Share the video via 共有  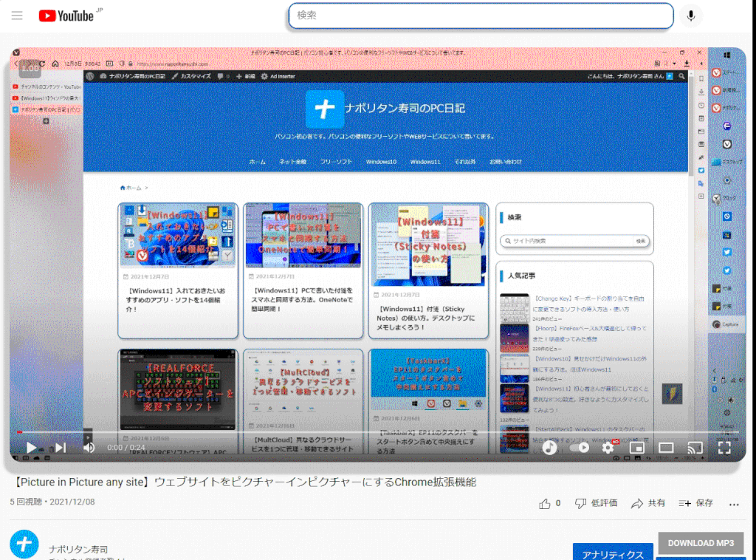pyautogui.click(x=648, y=504)
